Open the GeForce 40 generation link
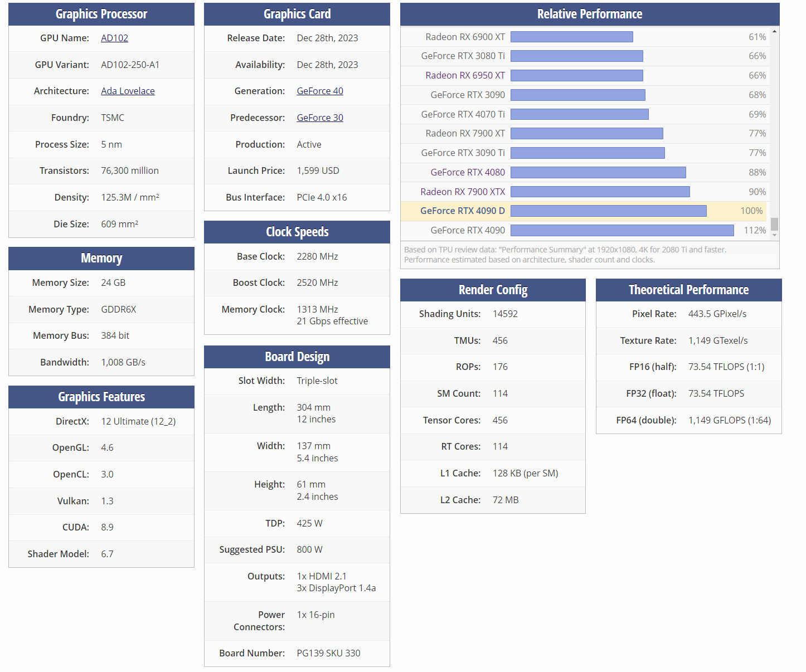The height and width of the screenshot is (672, 806). pos(320,91)
